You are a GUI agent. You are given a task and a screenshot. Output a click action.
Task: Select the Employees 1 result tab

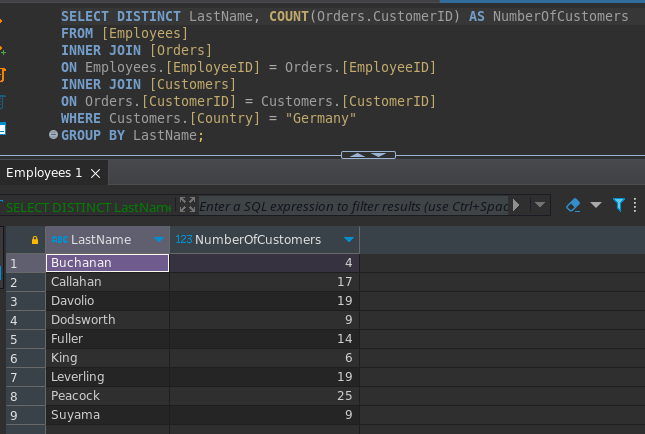tap(44, 173)
